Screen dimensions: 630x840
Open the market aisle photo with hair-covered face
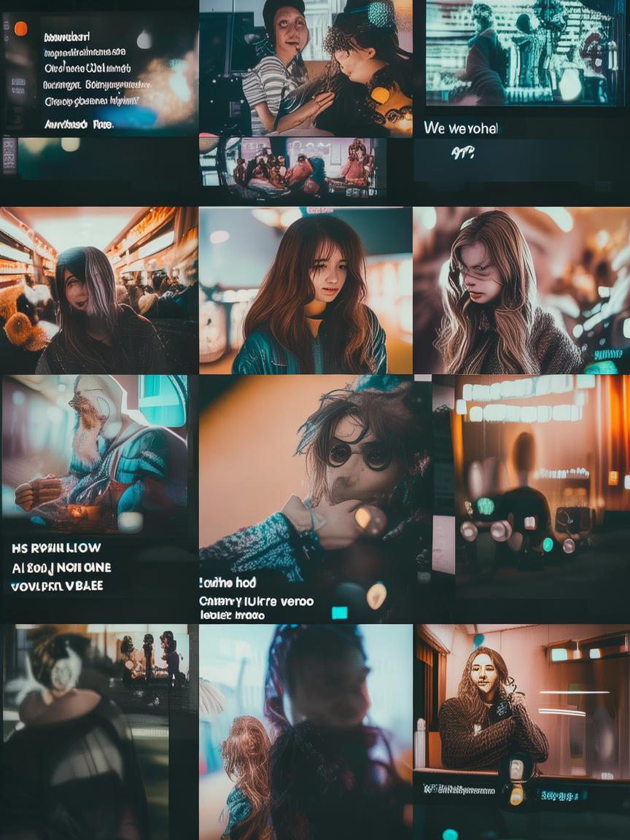pos(98,290)
